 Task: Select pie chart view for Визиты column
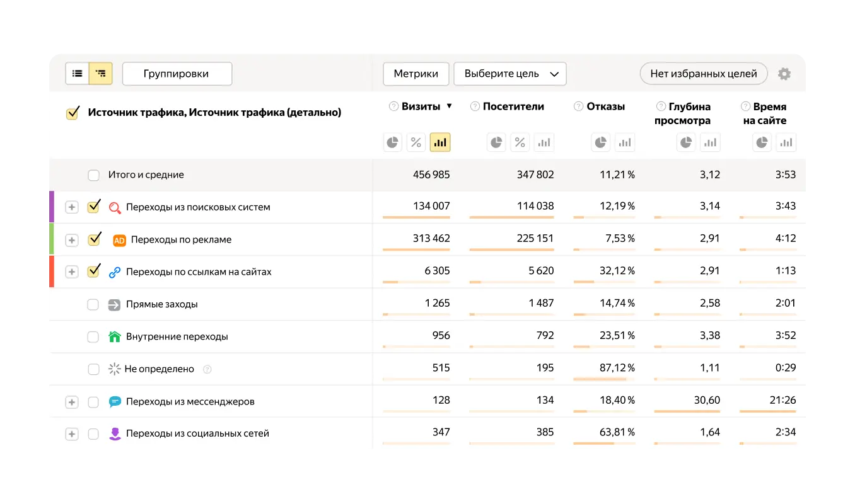pos(392,142)
